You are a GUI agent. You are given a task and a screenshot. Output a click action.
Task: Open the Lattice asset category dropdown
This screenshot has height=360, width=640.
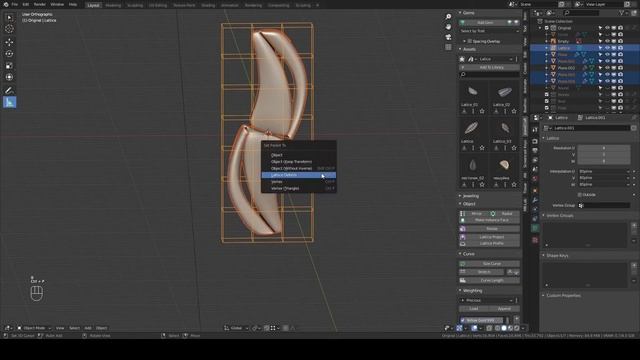[x=496, y=59]
